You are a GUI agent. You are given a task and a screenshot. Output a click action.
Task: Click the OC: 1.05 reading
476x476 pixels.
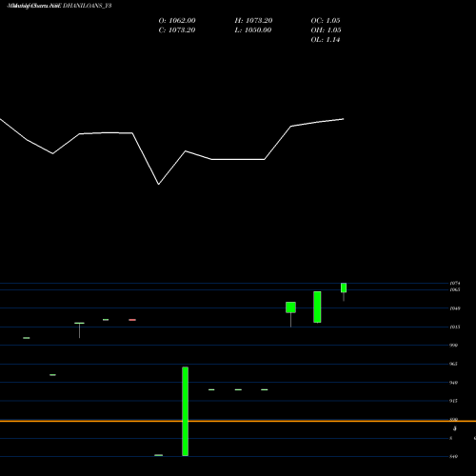pyautogui.click(x=326, y=21)
